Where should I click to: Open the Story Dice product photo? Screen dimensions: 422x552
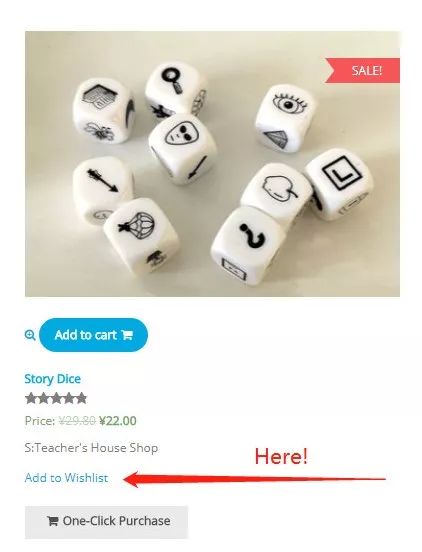coord(212,164)
